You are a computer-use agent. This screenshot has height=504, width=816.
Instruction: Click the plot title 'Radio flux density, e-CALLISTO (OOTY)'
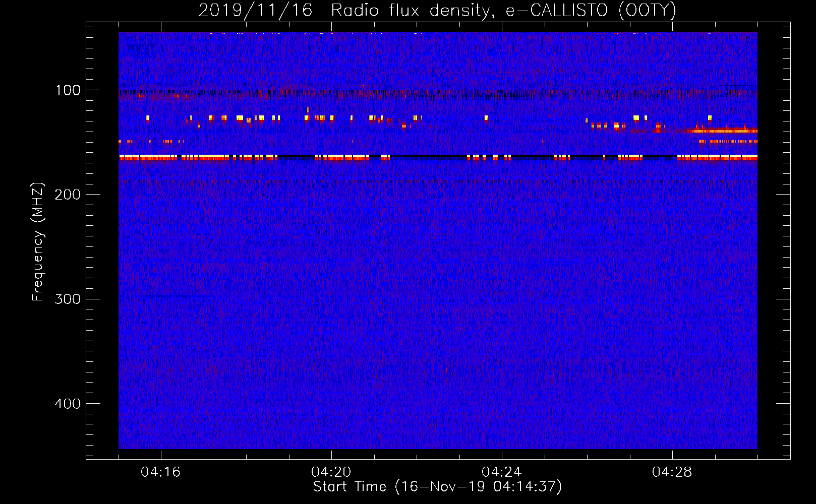pos(503,11)
